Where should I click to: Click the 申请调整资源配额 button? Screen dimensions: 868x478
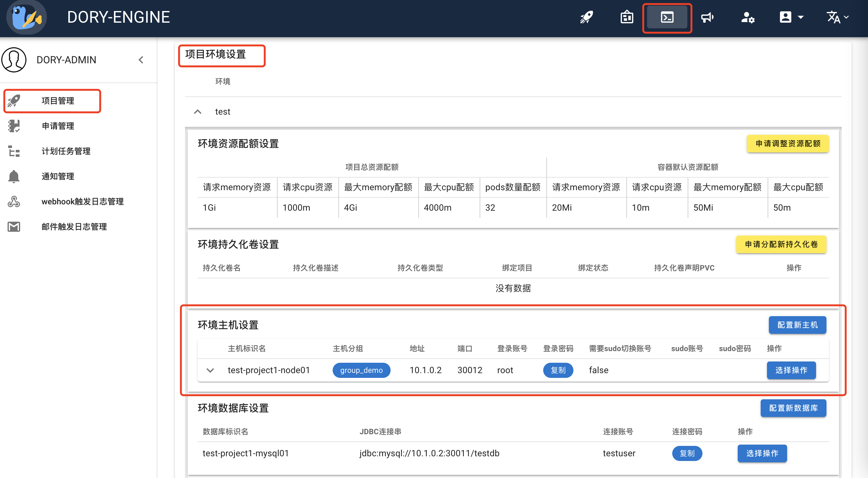(787, 144)
